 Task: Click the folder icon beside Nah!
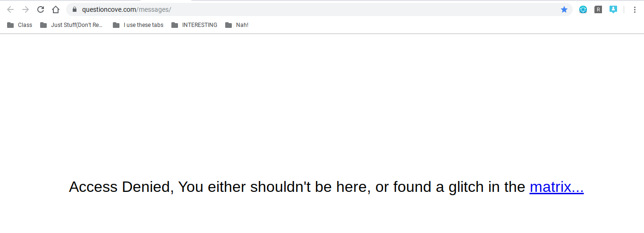point(229,25)
